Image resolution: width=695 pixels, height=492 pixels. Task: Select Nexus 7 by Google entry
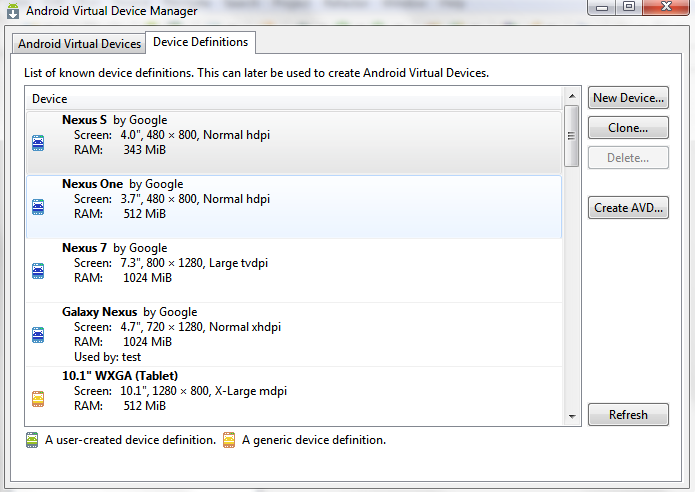[x=294, y=271]
